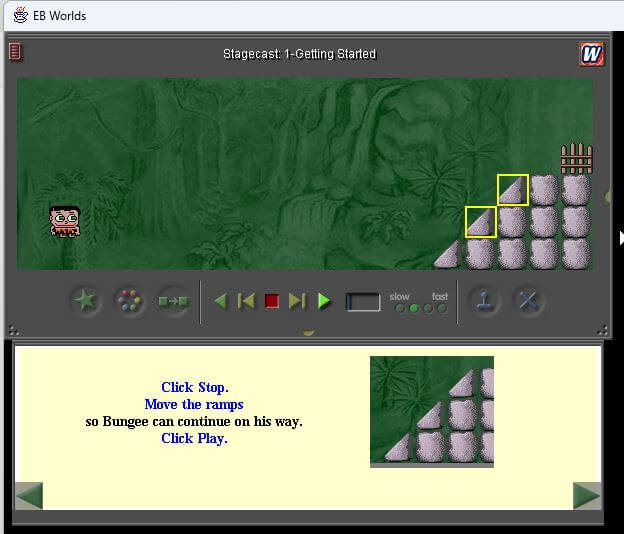Click the Java icon in EB Worlds title bar
The width and height of the screenshot is (624, 534).
coord(20,15)
